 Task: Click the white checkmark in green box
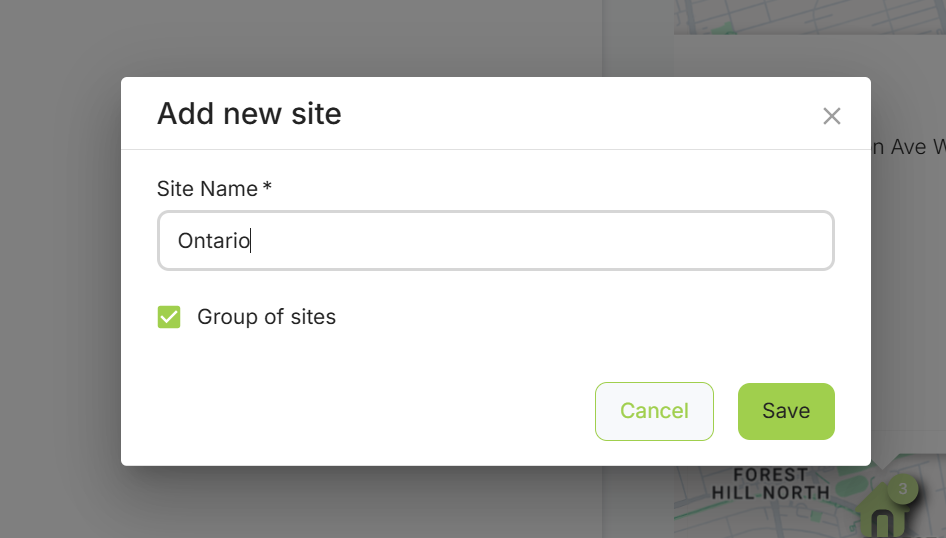click(169, 317)
